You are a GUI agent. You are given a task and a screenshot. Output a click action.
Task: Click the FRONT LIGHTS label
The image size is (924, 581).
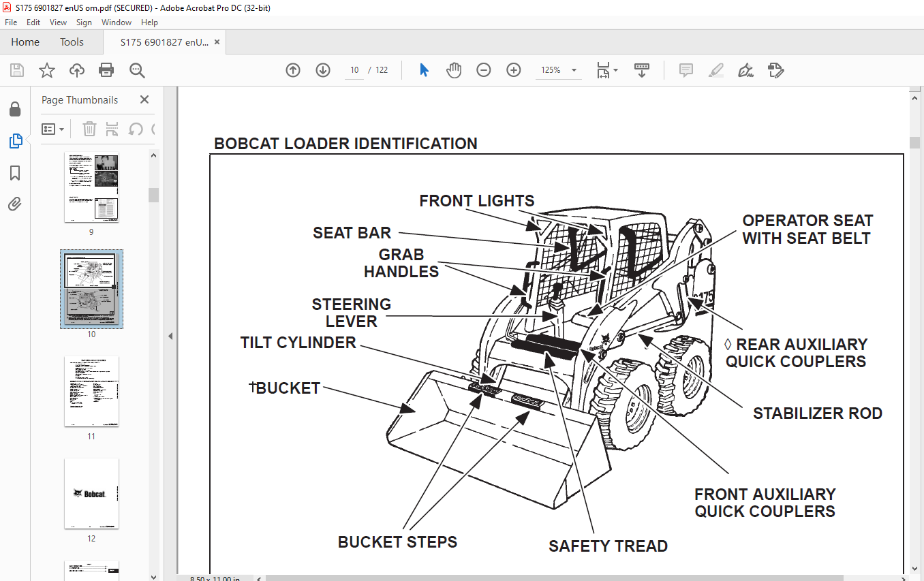[x=477, y=201]
